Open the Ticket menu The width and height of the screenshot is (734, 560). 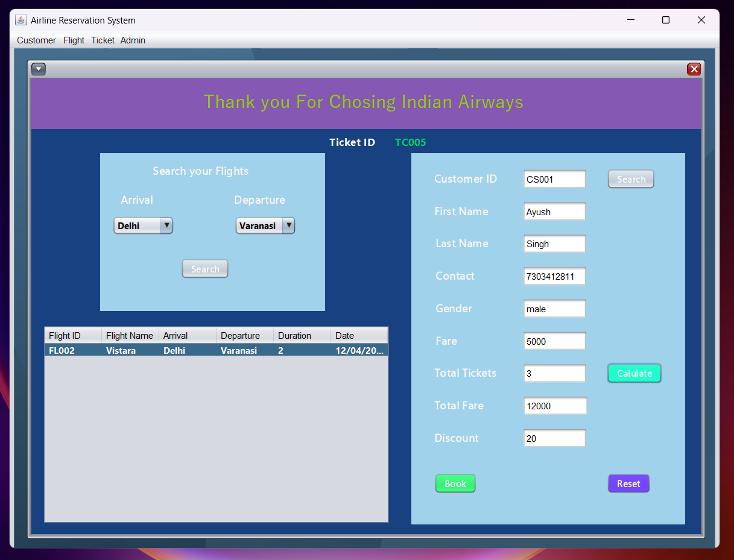103,40
